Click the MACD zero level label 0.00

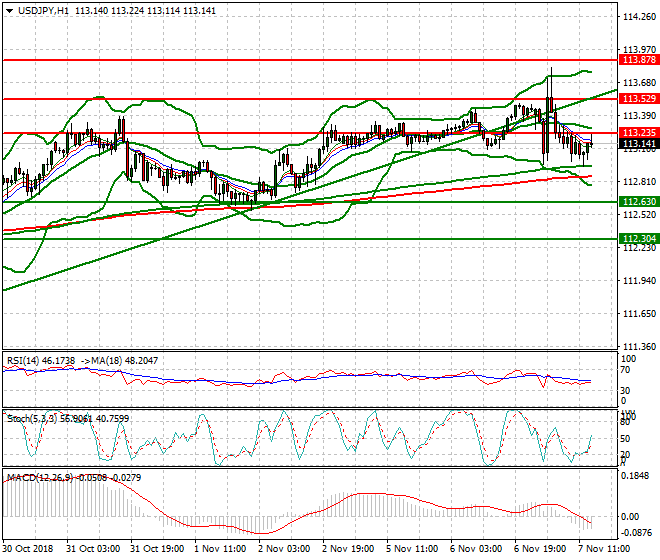630,517
